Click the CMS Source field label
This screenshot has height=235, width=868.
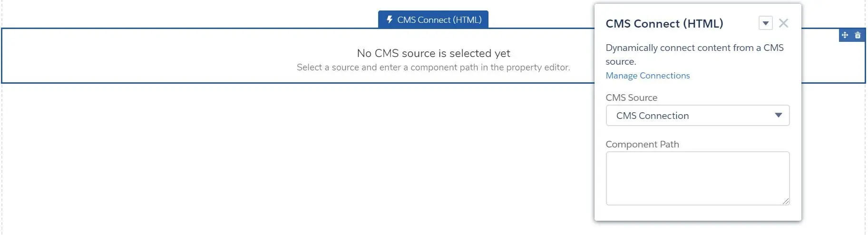pyautogui.click(x=631, y=98)
